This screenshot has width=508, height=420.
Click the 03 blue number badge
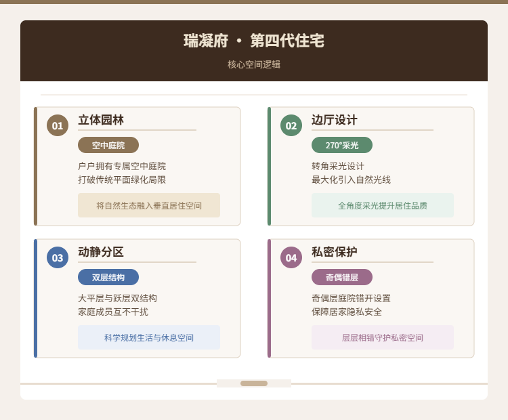58,257
